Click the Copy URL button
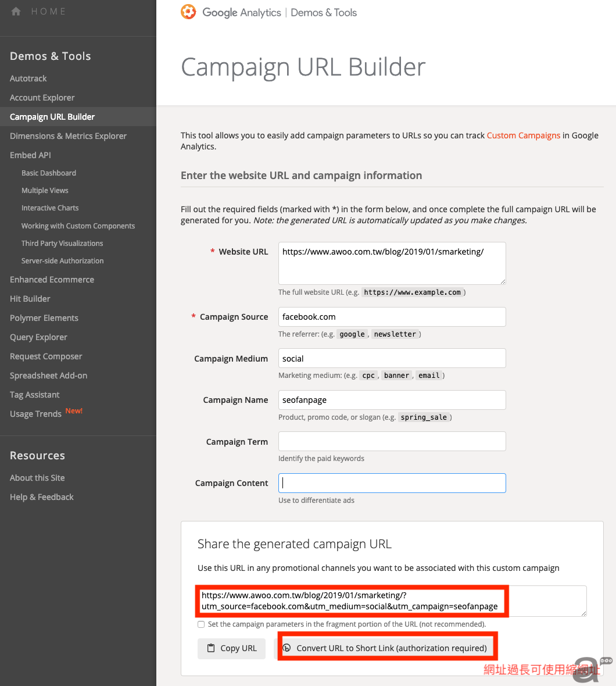616x686 pixels. 231,648
